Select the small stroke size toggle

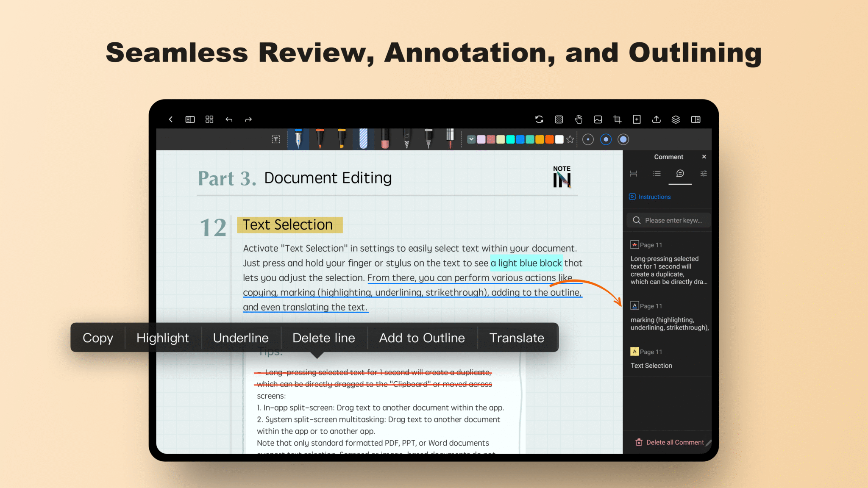[x=588, y=139]
